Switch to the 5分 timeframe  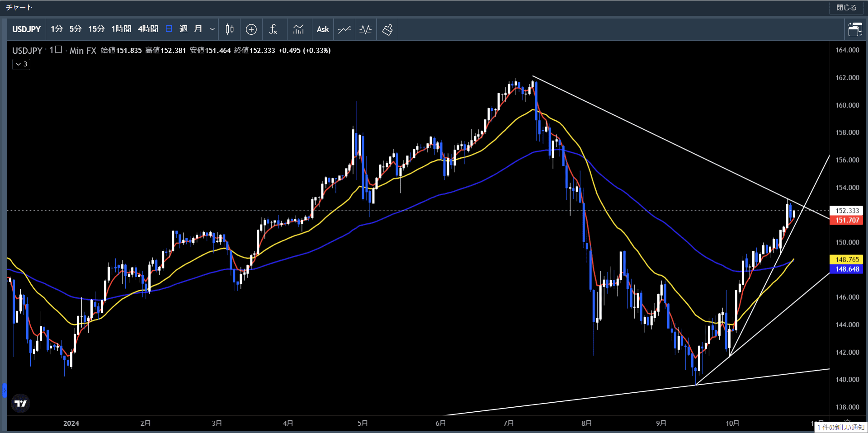tap(75, 29)
